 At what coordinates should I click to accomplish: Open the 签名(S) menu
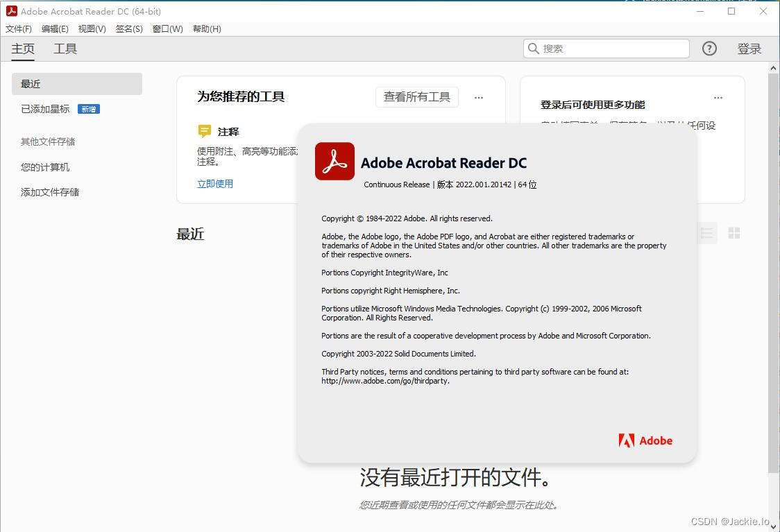[x=129, y=29]
